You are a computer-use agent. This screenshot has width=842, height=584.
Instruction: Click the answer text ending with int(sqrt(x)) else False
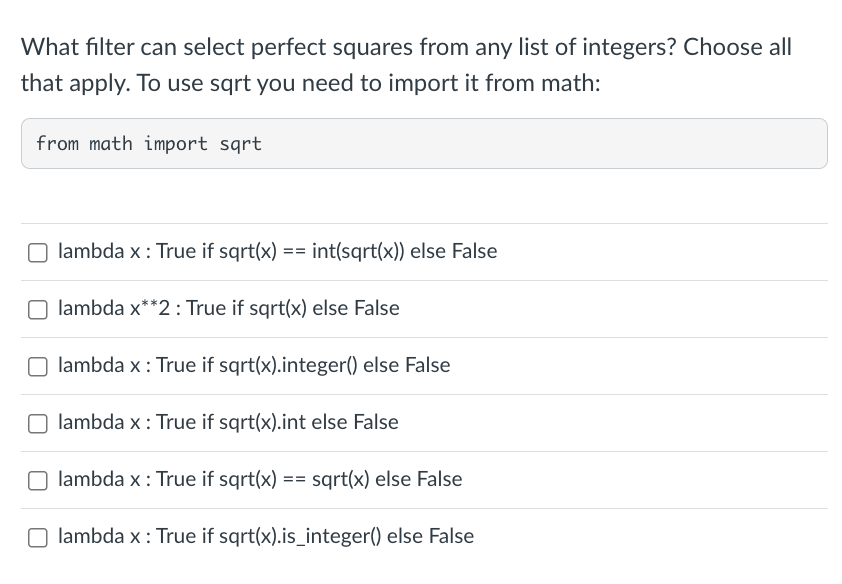tap(277, 251)
